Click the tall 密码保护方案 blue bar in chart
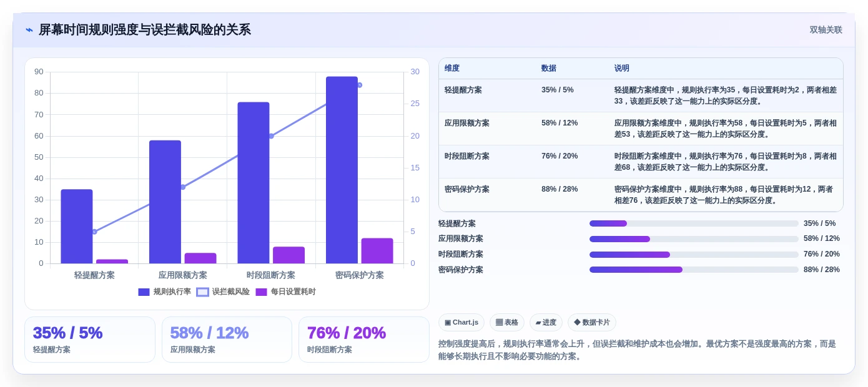The width and height of the screenshot is (868, 387). [x=342, y=170]
